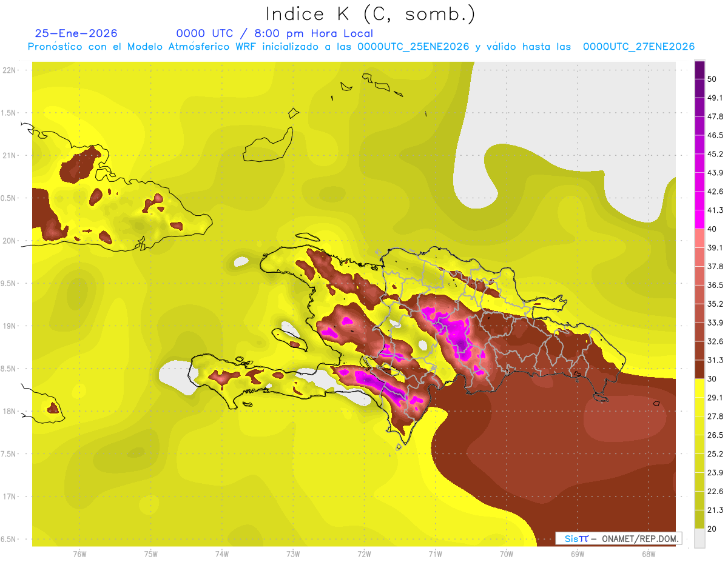Click the color bar label "49.1"
728x562 pixels.
click(x=715, y=98)
